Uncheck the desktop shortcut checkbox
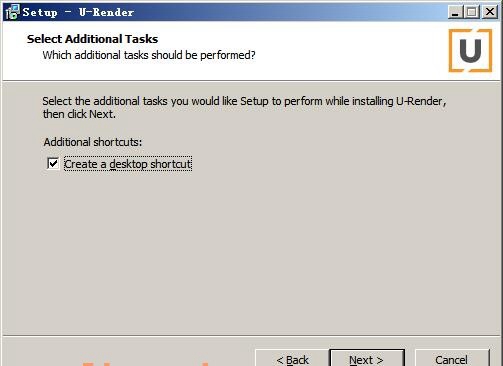The height and width of the screenshot is (366, 503). pos(53,164)
